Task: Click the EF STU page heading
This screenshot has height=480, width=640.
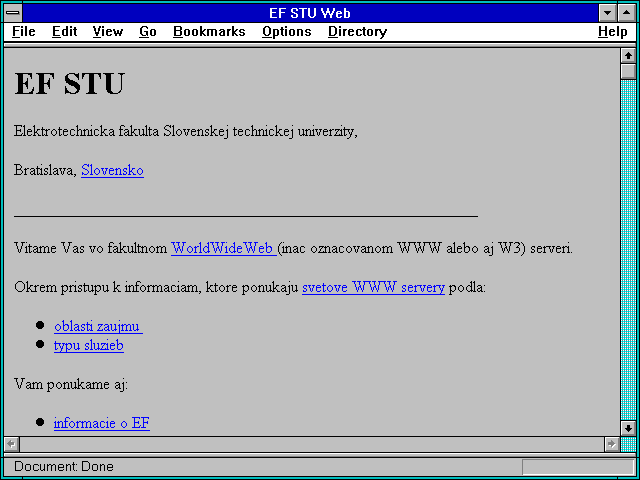Action: point(69,84)
